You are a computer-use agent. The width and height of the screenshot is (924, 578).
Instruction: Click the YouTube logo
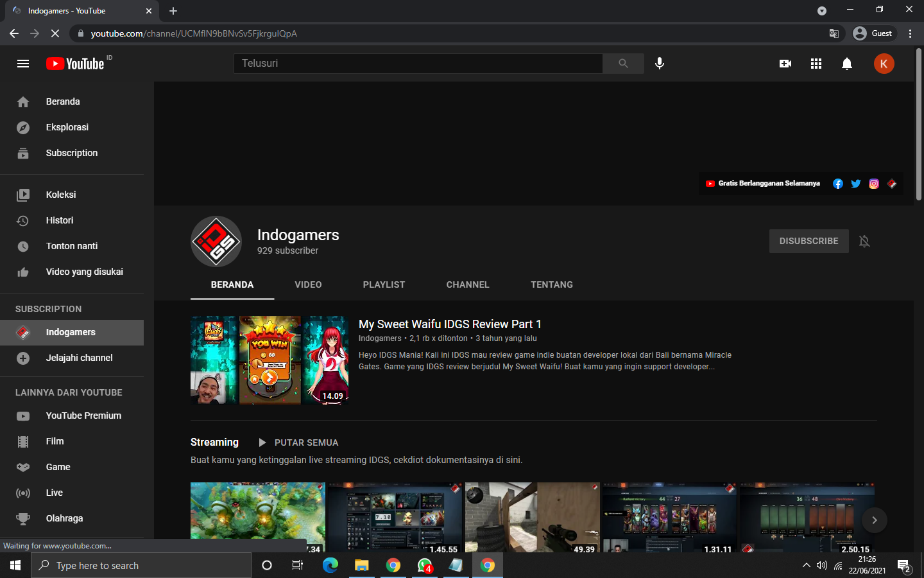point(75,64)
